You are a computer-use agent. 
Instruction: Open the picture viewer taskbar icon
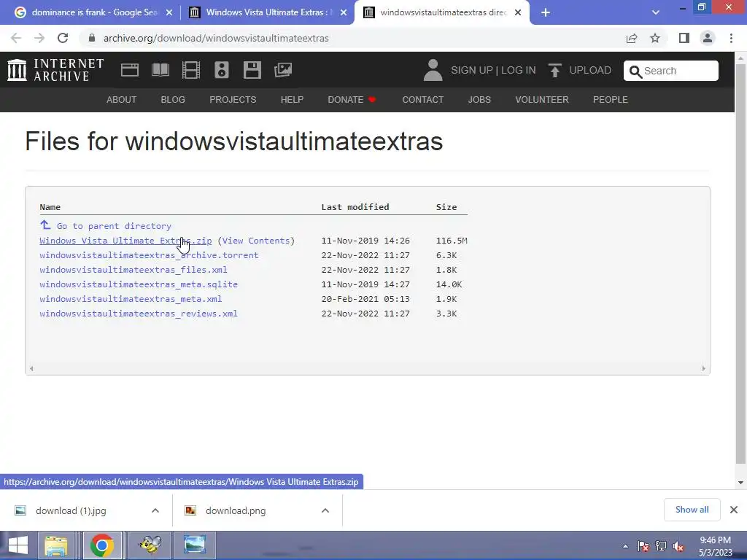tap(194, 545)
